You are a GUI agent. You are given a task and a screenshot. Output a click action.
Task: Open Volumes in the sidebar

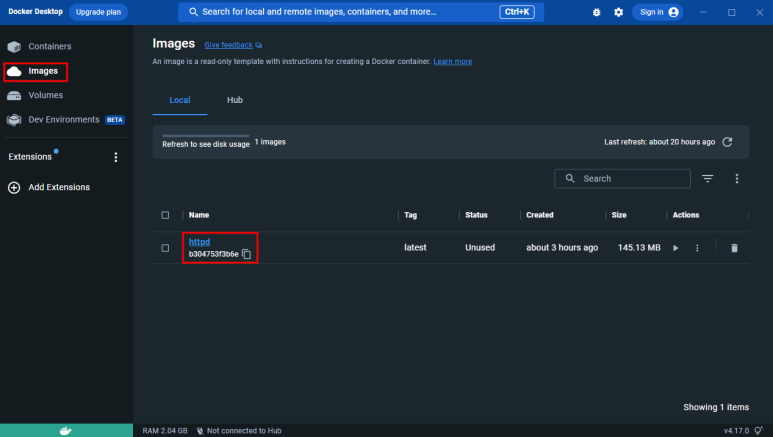click(x=35, y=95)
